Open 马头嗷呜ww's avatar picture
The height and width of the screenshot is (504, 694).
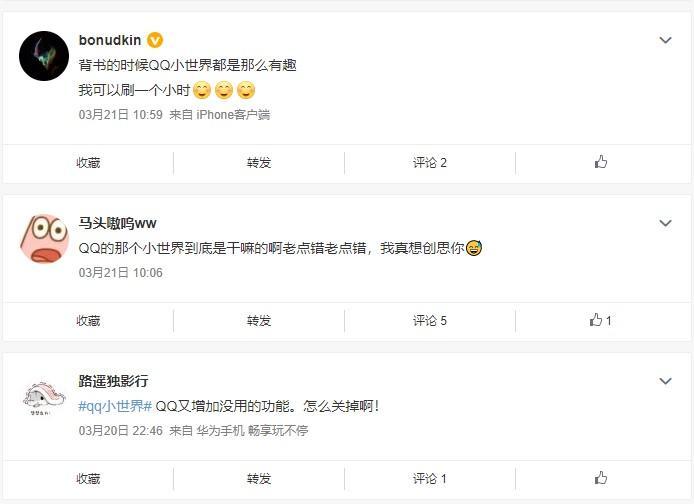(x=44, y=238)
